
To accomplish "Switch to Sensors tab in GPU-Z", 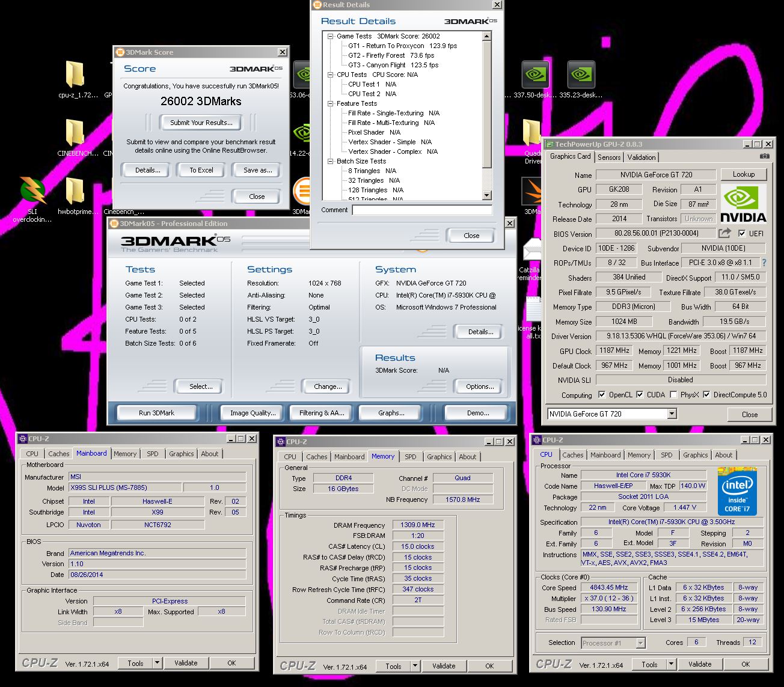I will 609,157.
